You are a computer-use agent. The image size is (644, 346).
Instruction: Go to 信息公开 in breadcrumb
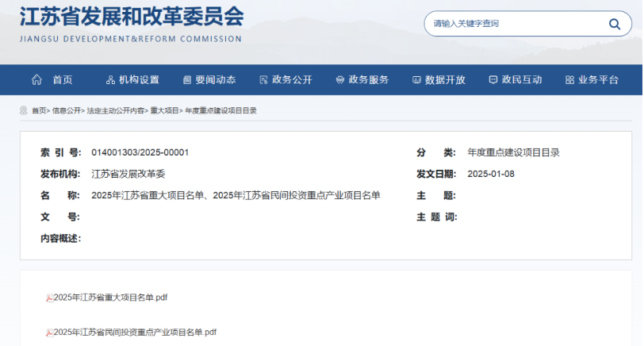tap(67, 111)
